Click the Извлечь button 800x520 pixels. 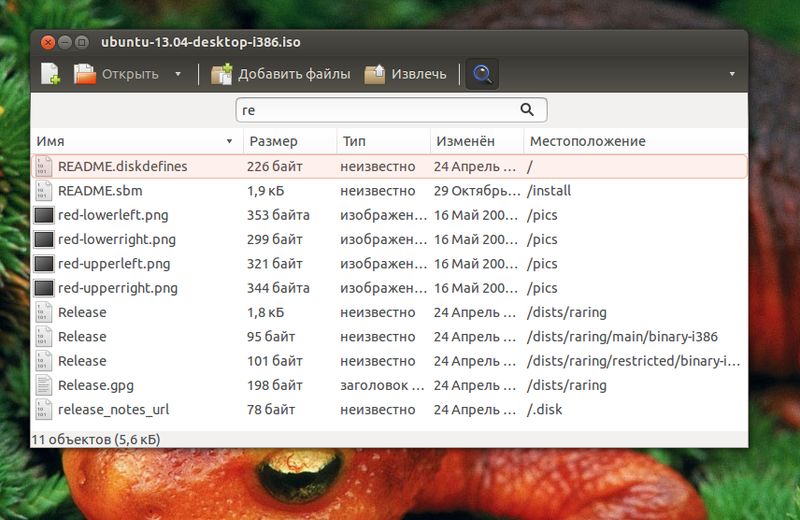click(x=406, y=74)
